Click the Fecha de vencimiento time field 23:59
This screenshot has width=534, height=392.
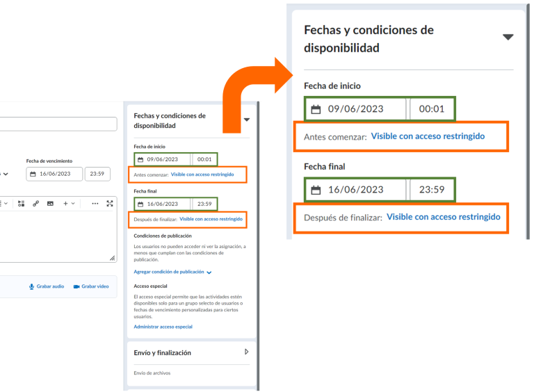(x=97, y=174)
